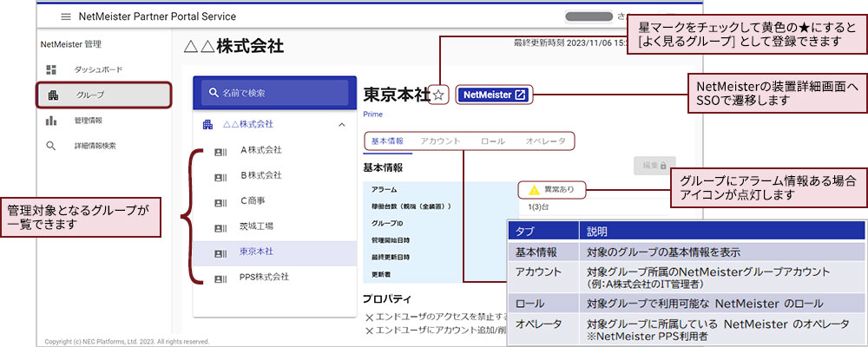The image size is (868, 347).
Task: Click the group icon beside Ｃ商事
Action: [x=220, y=202]
